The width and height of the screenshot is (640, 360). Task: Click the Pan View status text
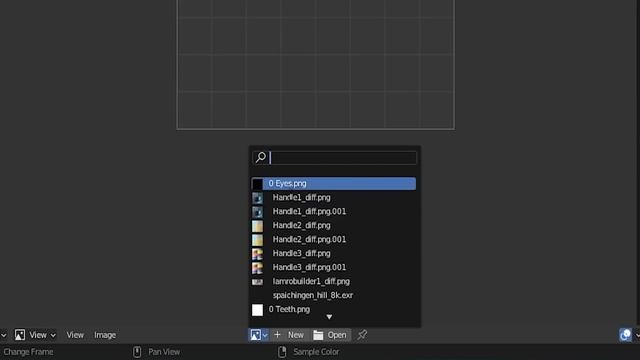[164, 352]
